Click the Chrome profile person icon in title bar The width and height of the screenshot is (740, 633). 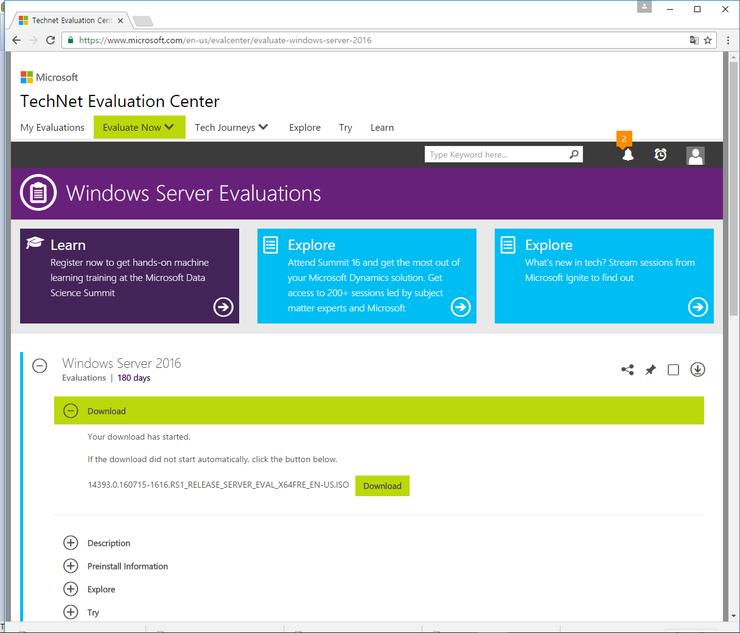click(644, 7)
